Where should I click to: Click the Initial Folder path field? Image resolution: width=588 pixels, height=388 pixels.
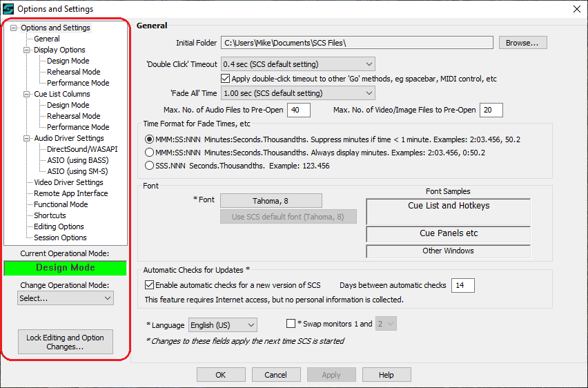(x=357, y=43)
